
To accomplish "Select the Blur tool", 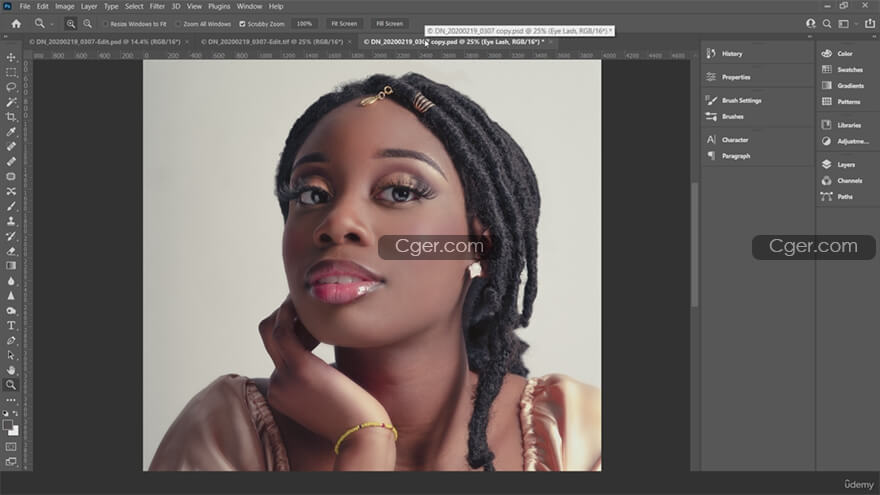I will pyautogui.click(x=11, y=281).
